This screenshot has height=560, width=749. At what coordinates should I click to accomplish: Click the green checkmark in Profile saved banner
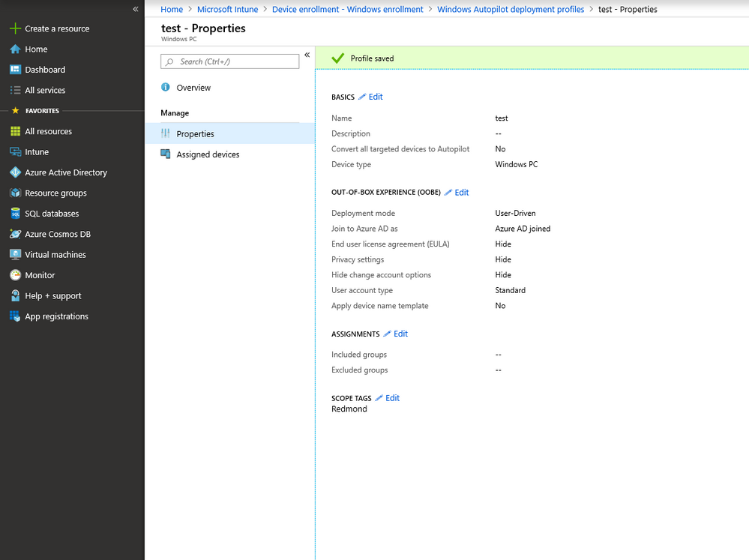[337, 58]
